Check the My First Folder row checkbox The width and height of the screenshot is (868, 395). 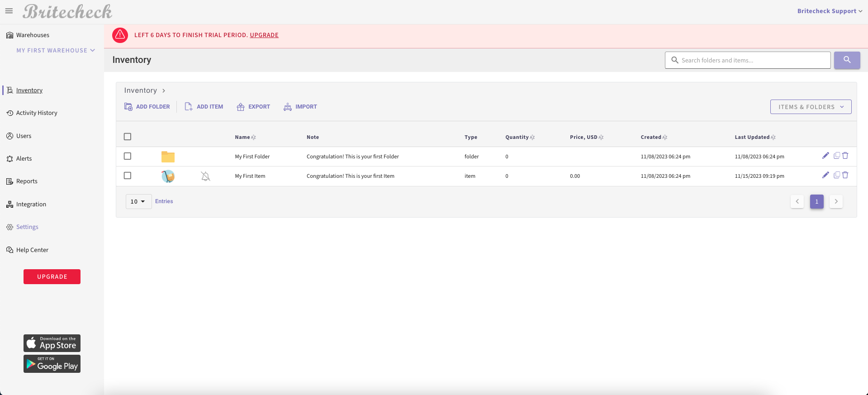(128, 156)
